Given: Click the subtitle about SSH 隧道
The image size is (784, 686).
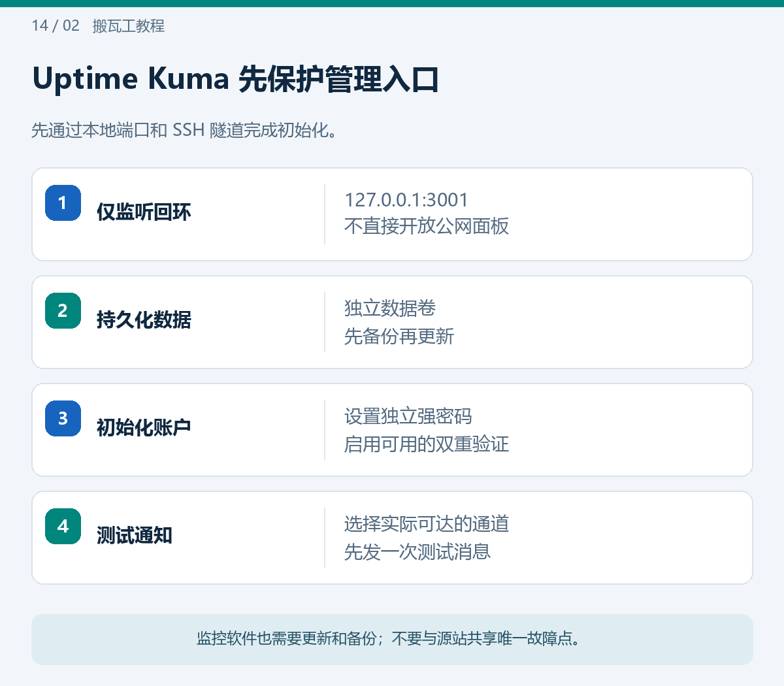Looking at the screenshot, I should point(184,130).
